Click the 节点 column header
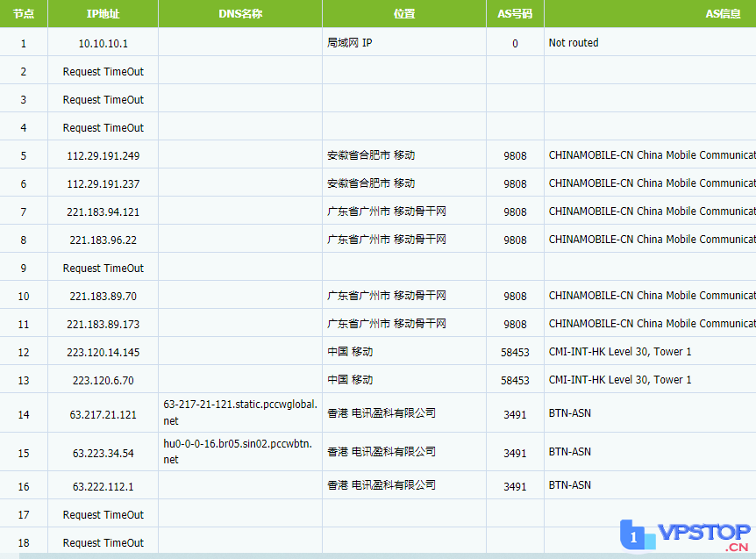 point(24,14)
